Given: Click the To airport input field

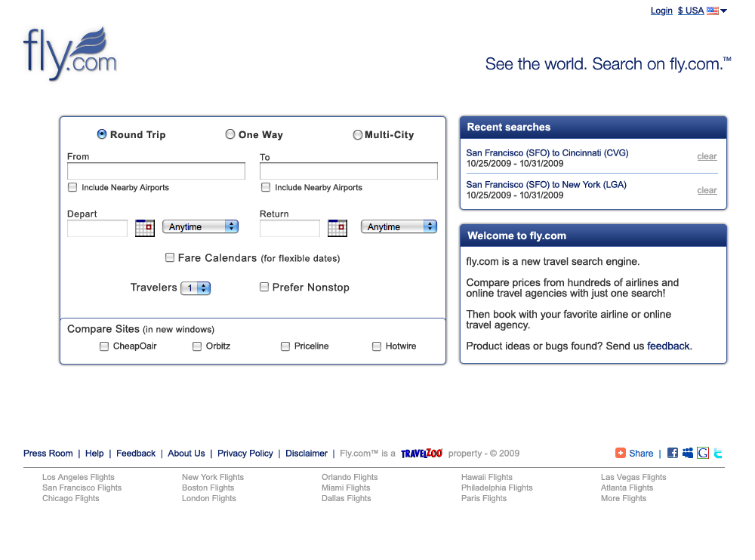Looking at the screenshot, I should [349, 171].
